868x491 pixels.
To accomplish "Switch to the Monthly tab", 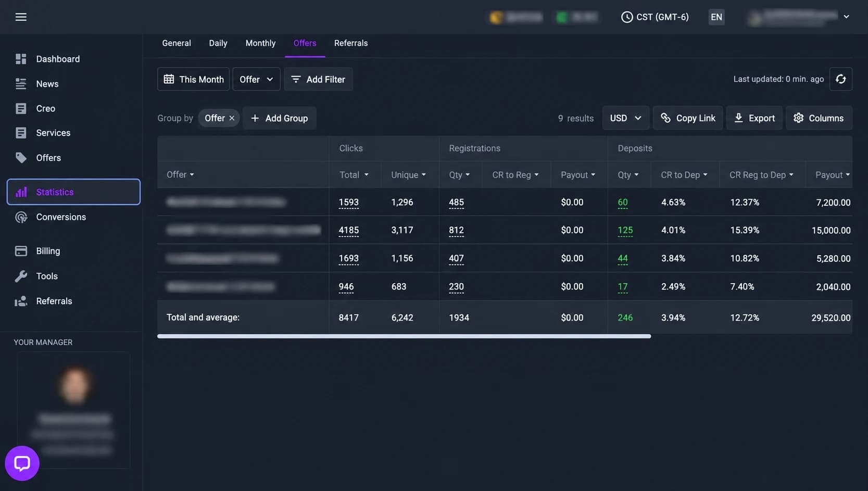I will (260, 43).
